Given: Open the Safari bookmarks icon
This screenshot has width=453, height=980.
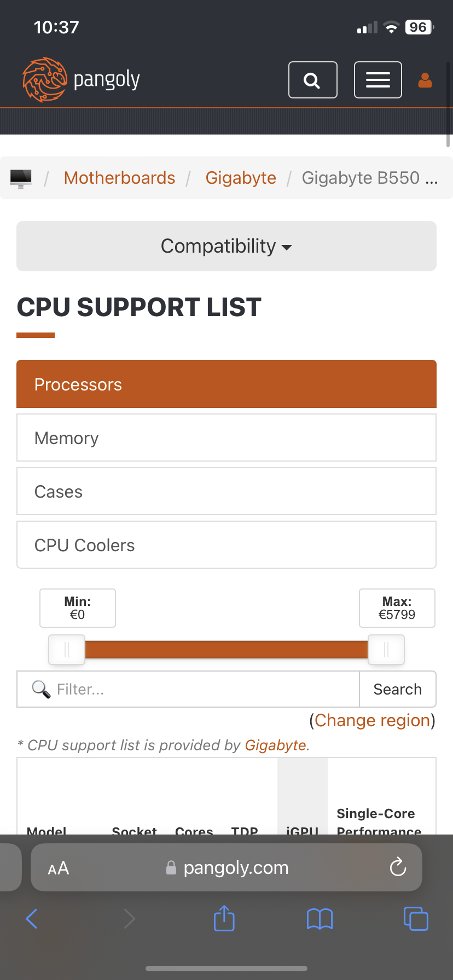Looking at the screenshot, I should [x=320, y=919].
